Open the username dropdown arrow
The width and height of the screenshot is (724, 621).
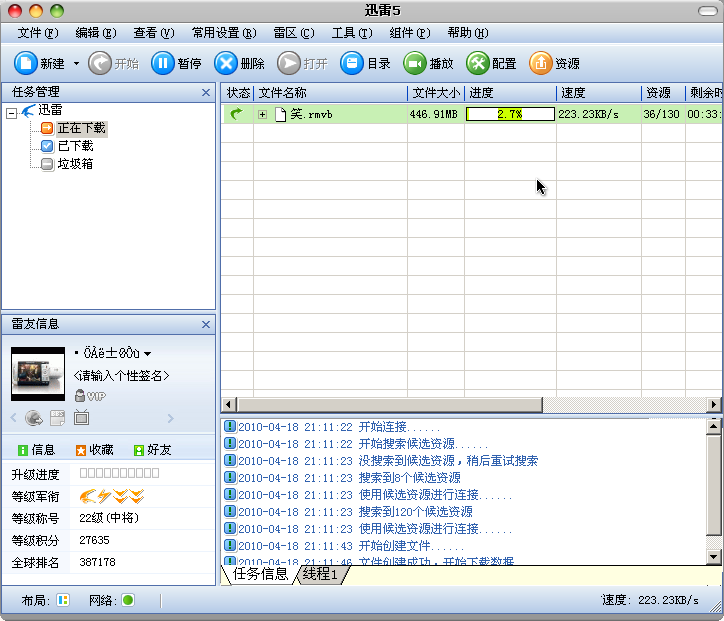(147, 354)
